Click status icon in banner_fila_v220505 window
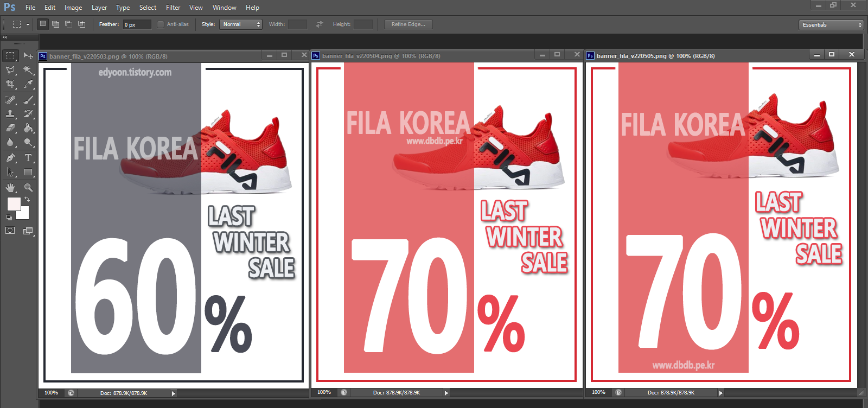 pyautogui.click(x=618, y=392)
